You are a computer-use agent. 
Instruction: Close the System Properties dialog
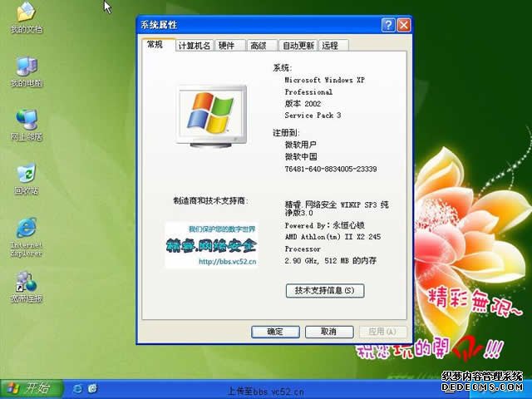click(x=404, y=25)
